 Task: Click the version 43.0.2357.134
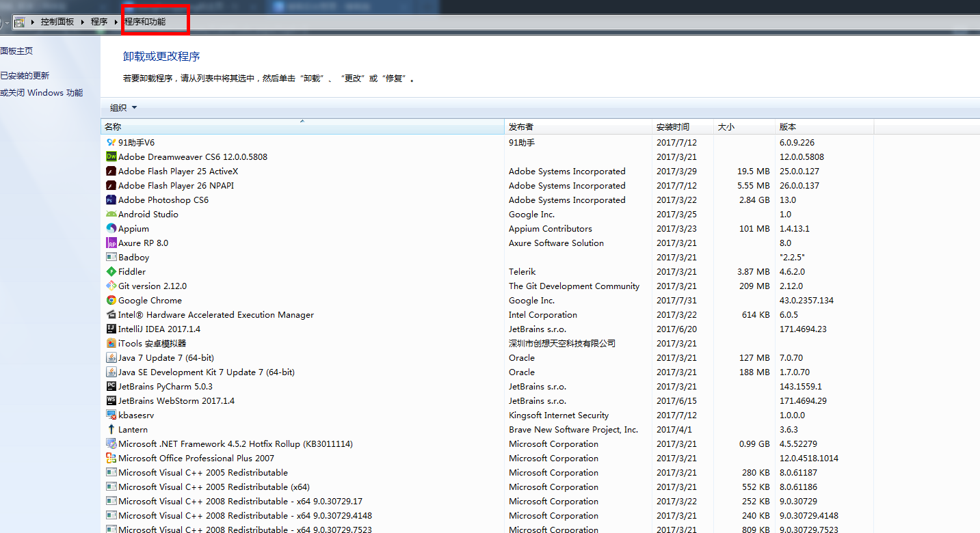pos(806,300)
